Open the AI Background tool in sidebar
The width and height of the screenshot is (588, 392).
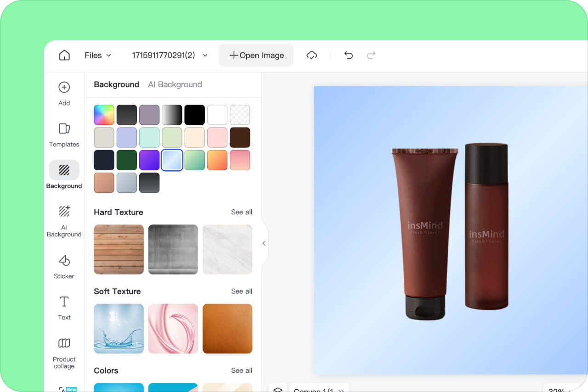click(64, 221)
